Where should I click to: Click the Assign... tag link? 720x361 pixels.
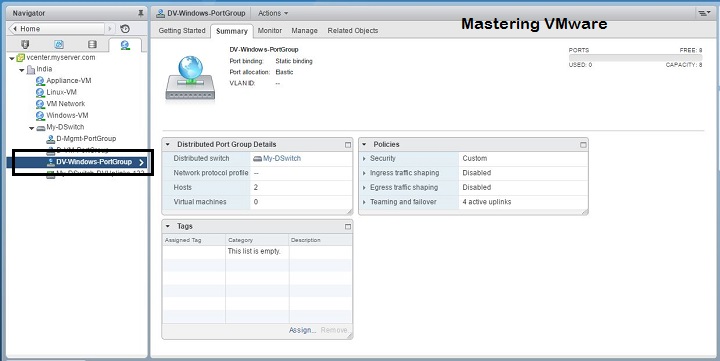click(x=303, y=330)
